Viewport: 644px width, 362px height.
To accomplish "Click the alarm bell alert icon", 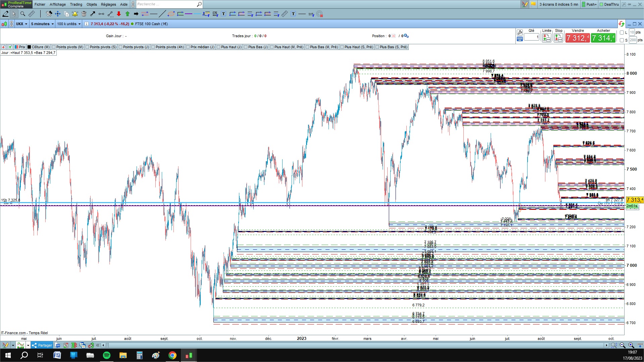I will coord(75,14).
